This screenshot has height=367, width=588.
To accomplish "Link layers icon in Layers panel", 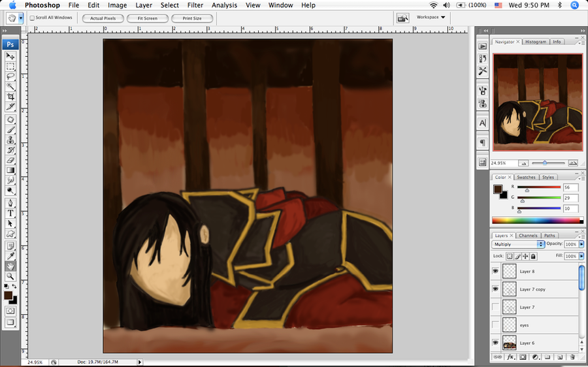I will pos(497,357).
